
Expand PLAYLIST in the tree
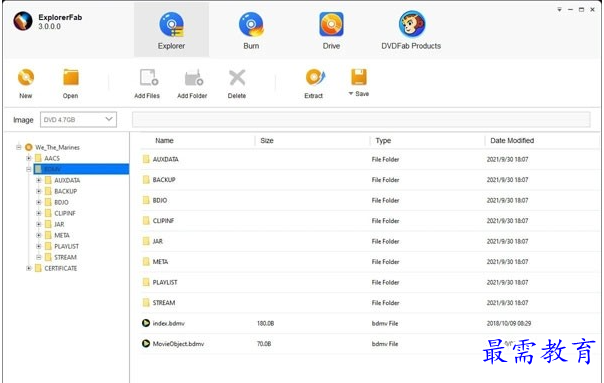coord(39,246)
